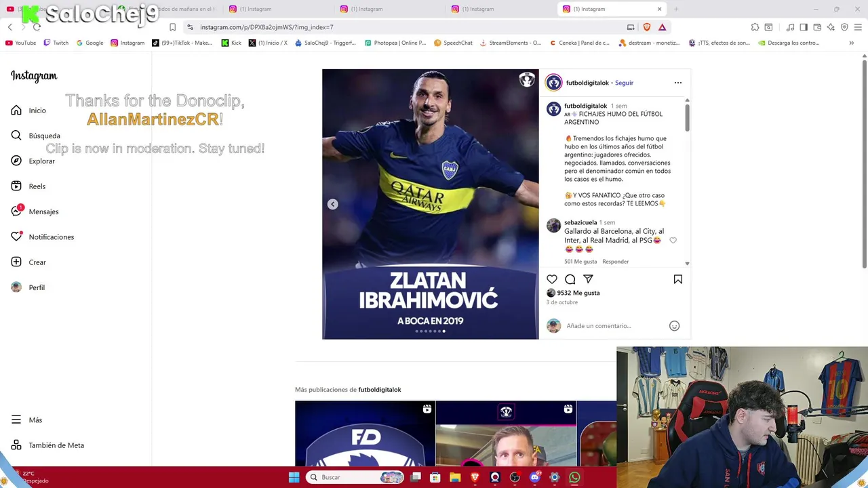Go to Inicio in Instagram sidebar
This screenshot has width=868, height=488.
[28, 110]
